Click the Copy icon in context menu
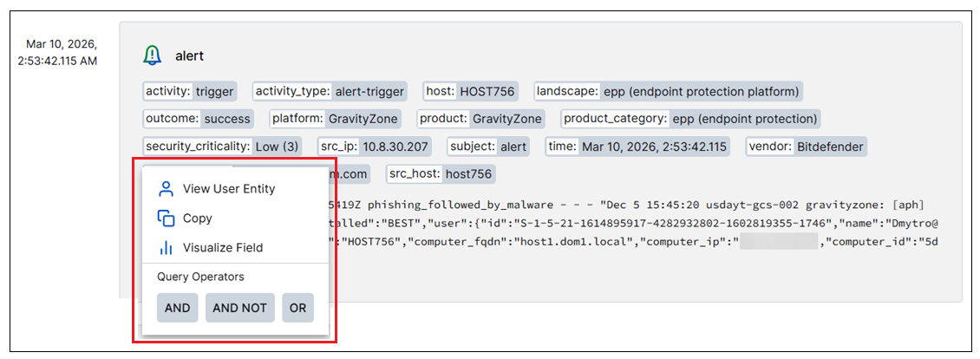 (x=166, y=219)
